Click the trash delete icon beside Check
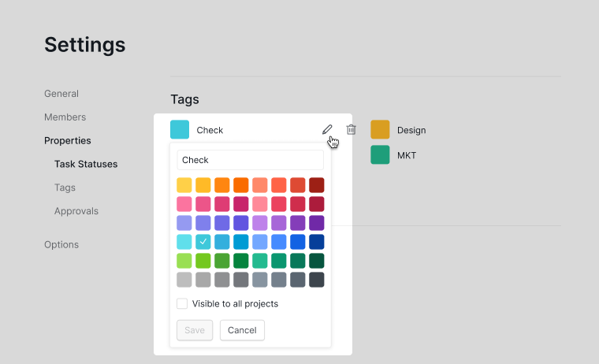Image resolution: width=599 pixels, height=364 pixels. (x=351, y=129)
